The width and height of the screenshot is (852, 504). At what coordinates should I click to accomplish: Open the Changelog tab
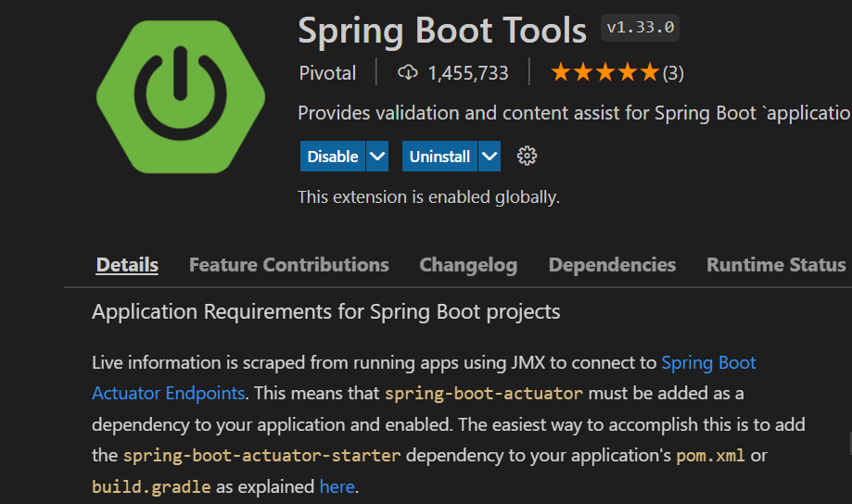(468, 265)
